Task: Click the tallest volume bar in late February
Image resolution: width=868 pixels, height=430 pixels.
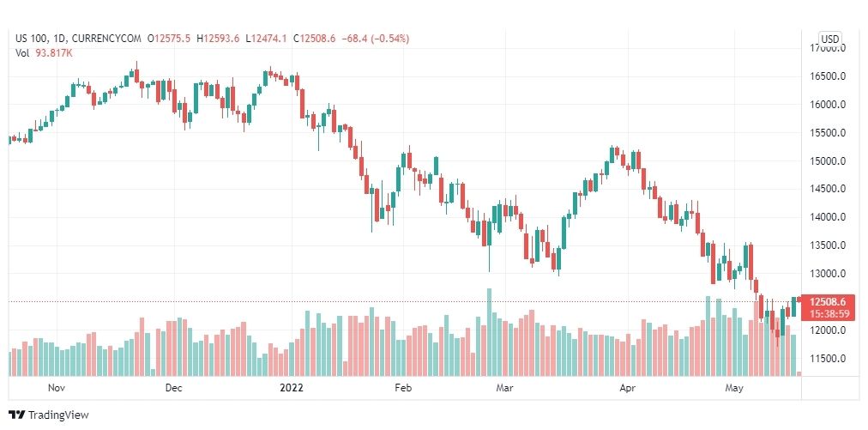Action: (x=489, y=332)
